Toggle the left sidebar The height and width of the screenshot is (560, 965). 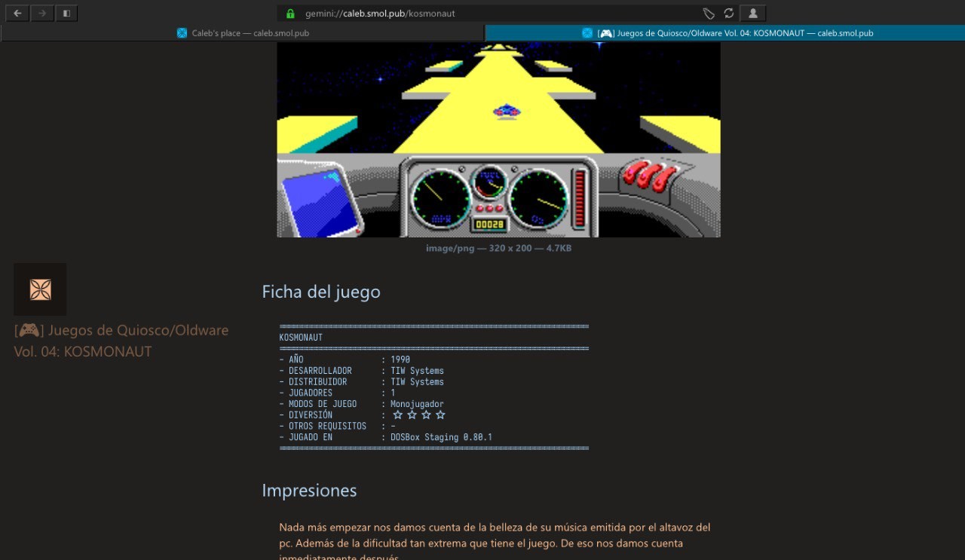(x=66, y=13)
